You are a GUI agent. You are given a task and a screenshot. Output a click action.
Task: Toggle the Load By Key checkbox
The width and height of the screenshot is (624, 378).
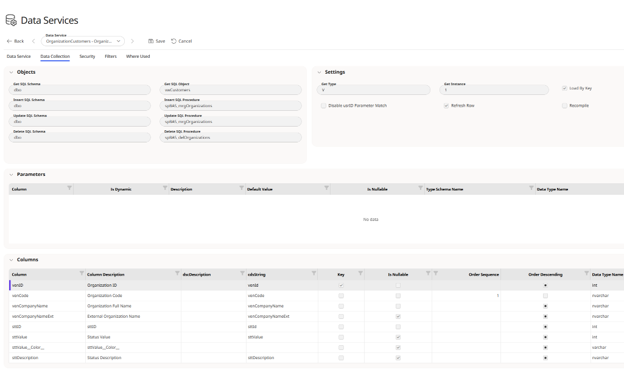pos(564,88)
